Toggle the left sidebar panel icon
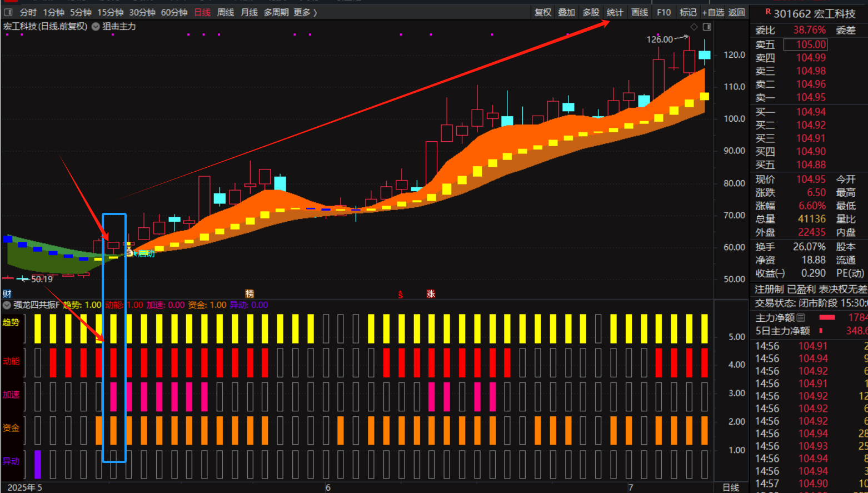Image resolution: width=868 pixels, height=493 pixels. pos(8,12)
